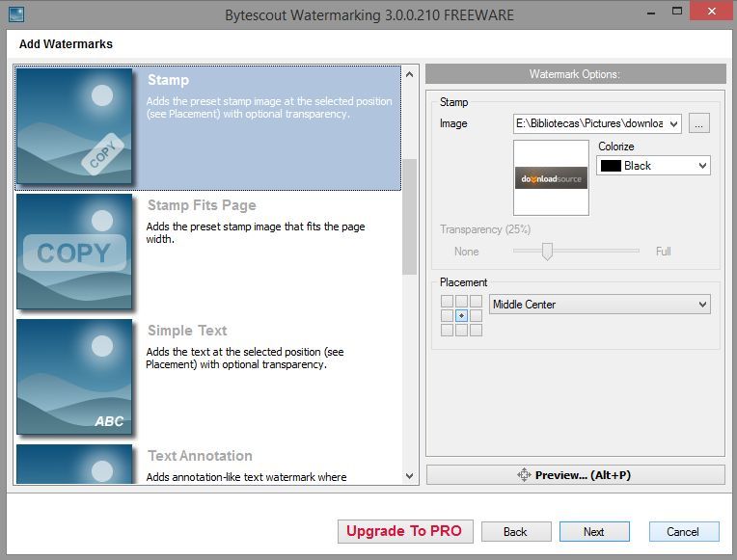
Task: Select the Stamp watermark thumbnail
Action: pos(74,126)
